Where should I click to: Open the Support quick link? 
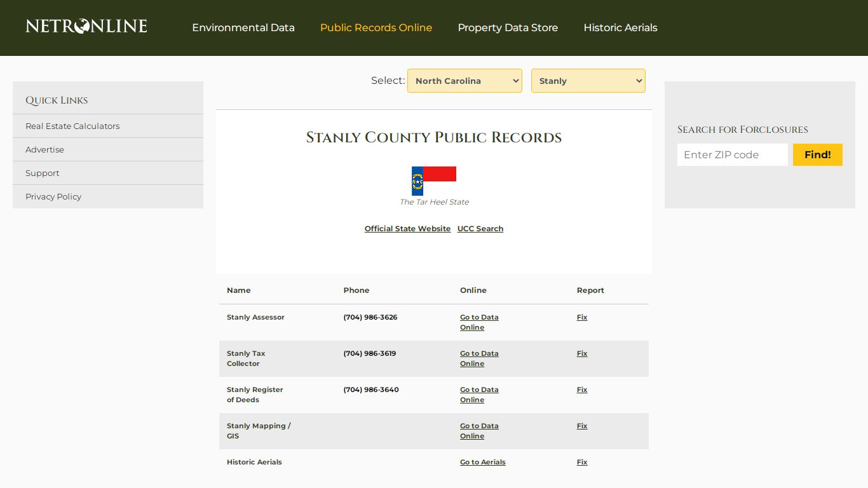click(42, 173)
